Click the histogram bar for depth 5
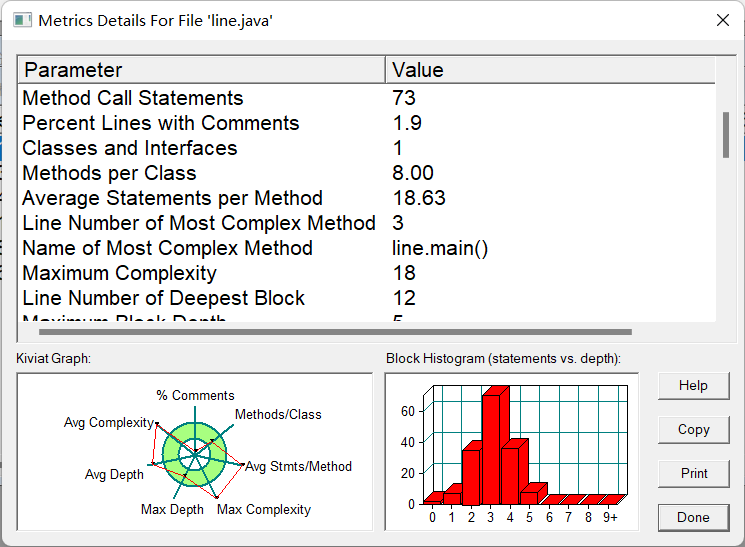The image size is (745, 547). pos(529,498)
